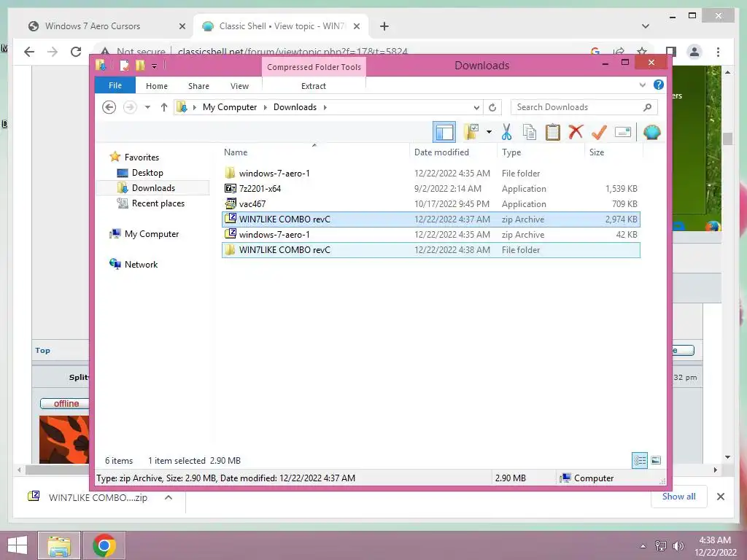Select Desktop in Favorites
Image resolution: width=747 pixels, height=560 pixels.
147,172
